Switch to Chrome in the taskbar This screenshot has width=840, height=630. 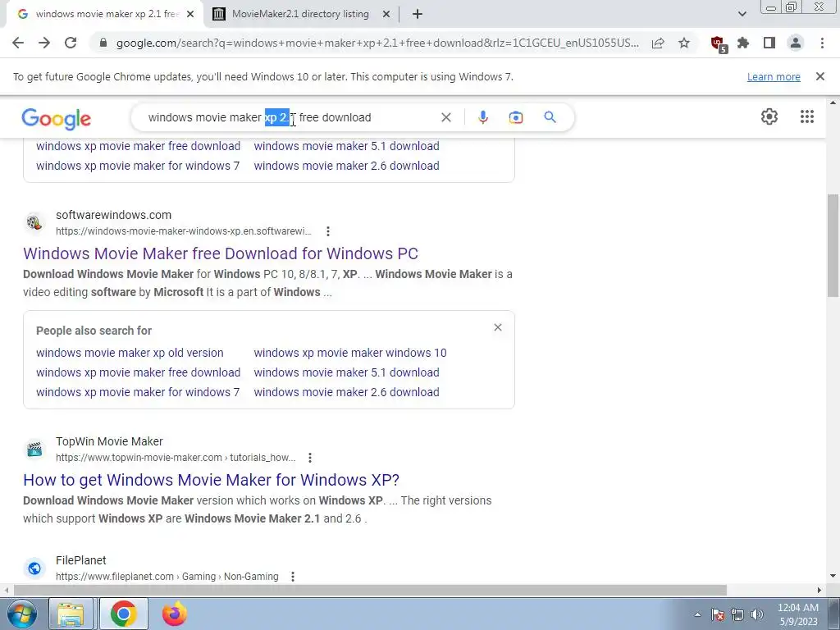[124, 614]
